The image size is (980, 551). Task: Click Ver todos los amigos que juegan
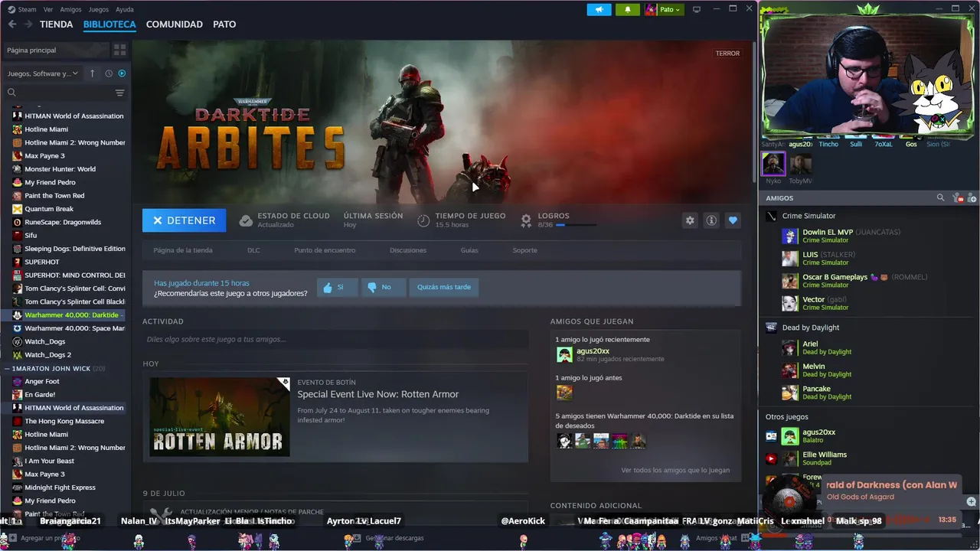click(675, 470)
